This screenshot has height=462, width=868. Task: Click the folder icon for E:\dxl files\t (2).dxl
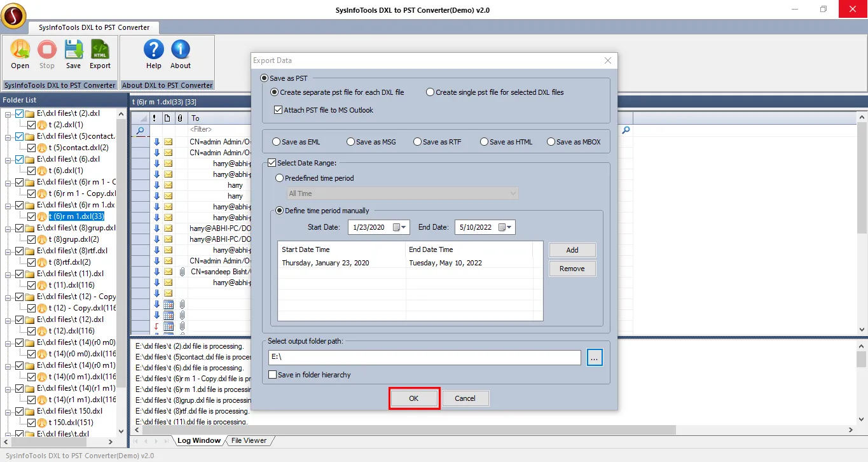(x=30, y=113)
